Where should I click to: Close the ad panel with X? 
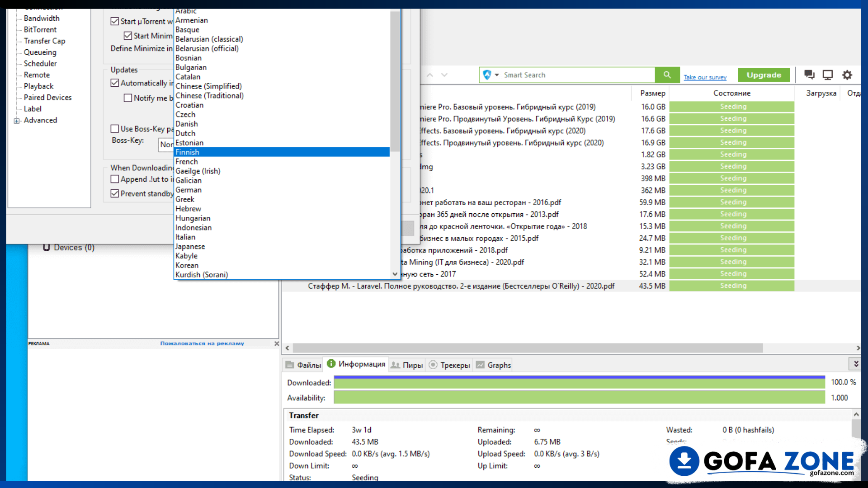pyautogui.click(x=277, y=343)
